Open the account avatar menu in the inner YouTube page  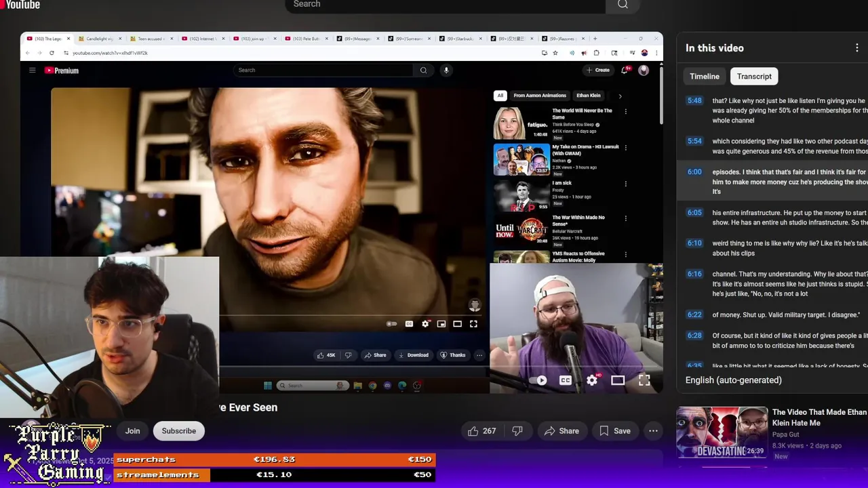644,70
